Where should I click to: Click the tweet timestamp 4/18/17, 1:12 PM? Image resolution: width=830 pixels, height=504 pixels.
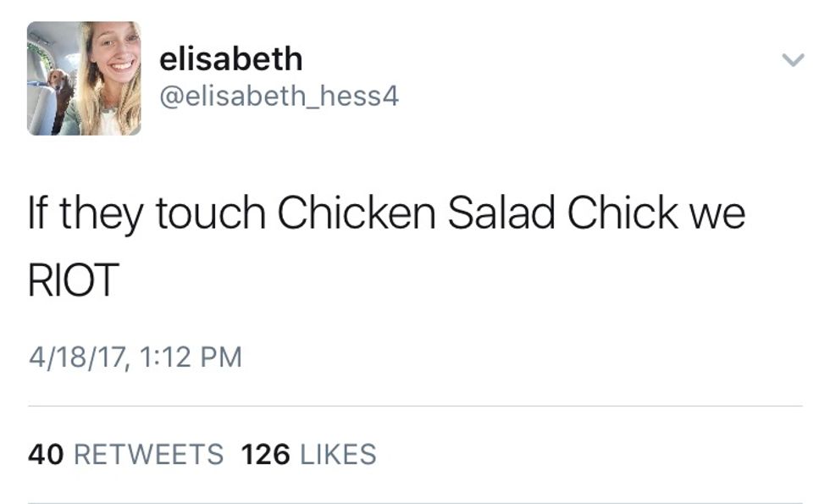click(136, 356)
